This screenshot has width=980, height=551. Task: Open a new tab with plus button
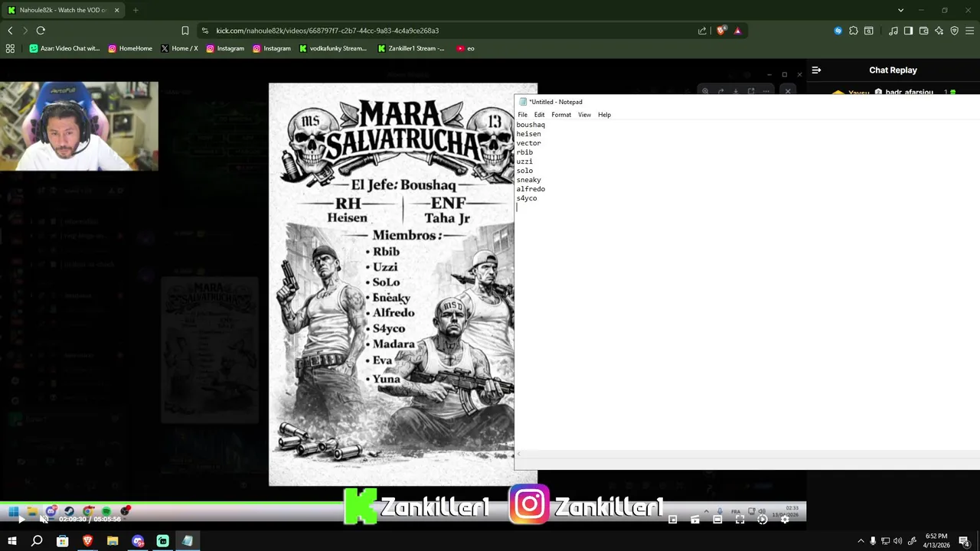[136, 10]
